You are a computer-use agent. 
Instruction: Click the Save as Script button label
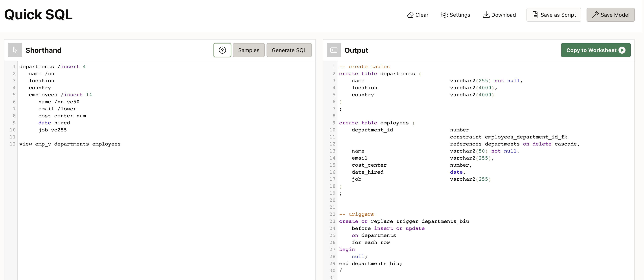tap(558, 15)
